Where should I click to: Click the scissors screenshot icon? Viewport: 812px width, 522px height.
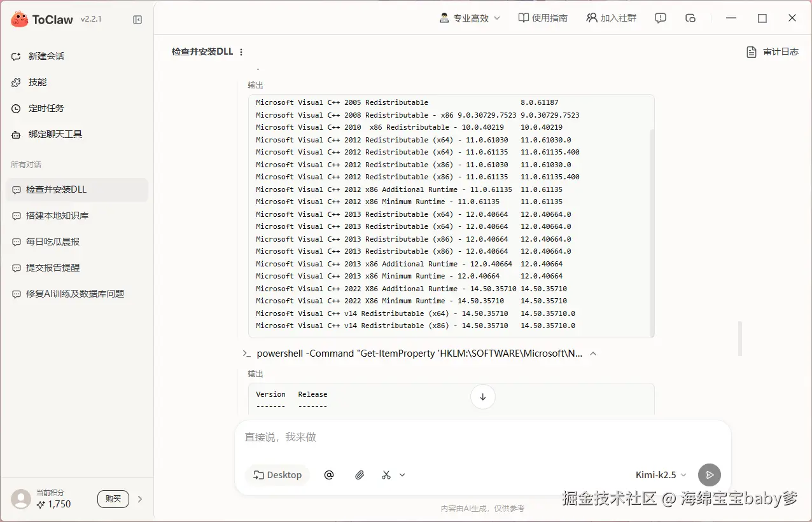(x=386, y=475)
